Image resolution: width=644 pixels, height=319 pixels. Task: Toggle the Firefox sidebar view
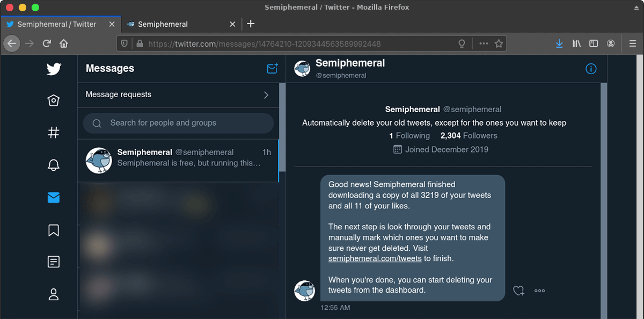[594, 44]
